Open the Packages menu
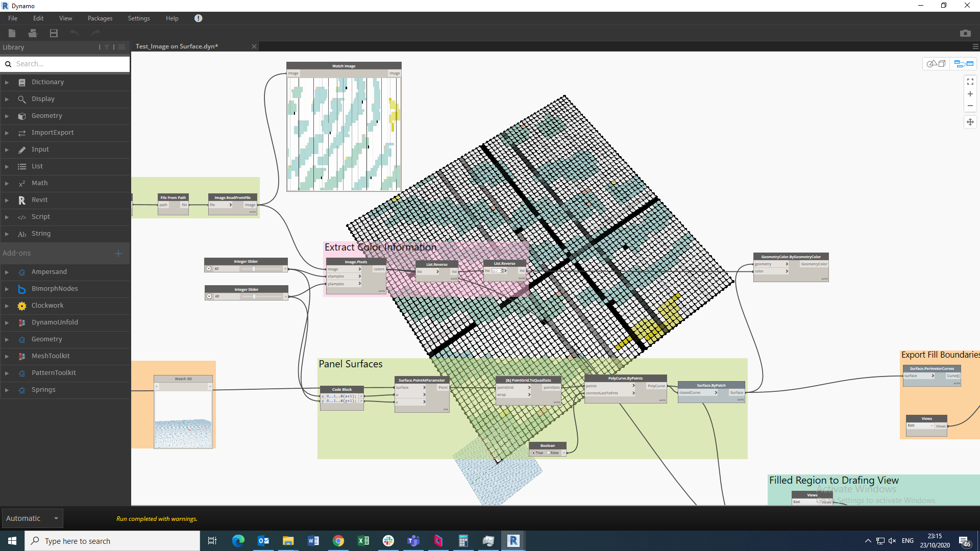The height and width of the screenshot is (551, 980). click(100, 18)
